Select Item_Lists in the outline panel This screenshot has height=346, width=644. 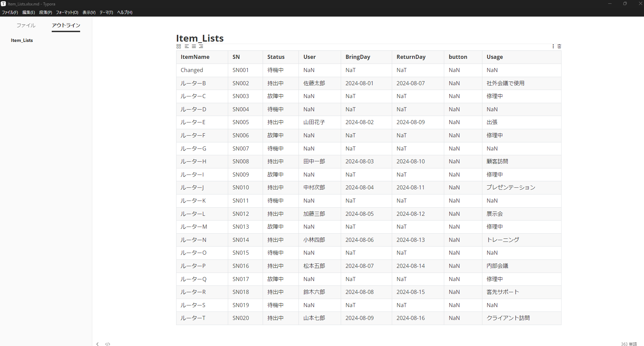[x=22, y=40]
